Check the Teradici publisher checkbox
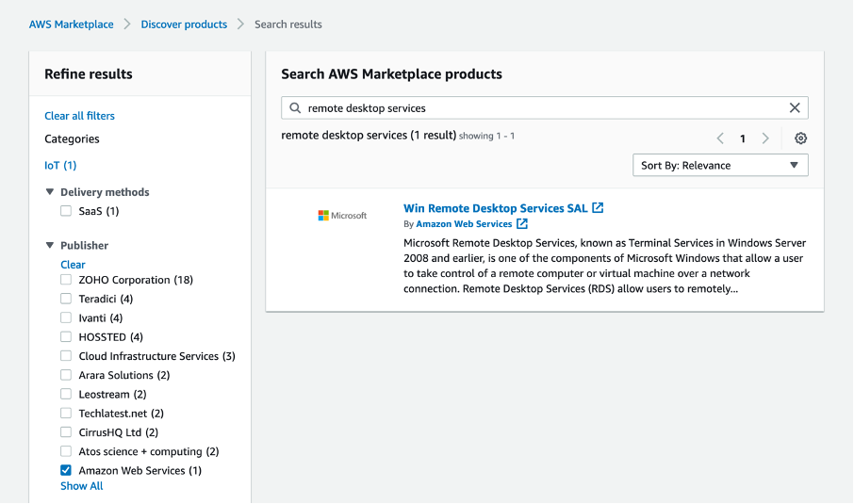 66,299
